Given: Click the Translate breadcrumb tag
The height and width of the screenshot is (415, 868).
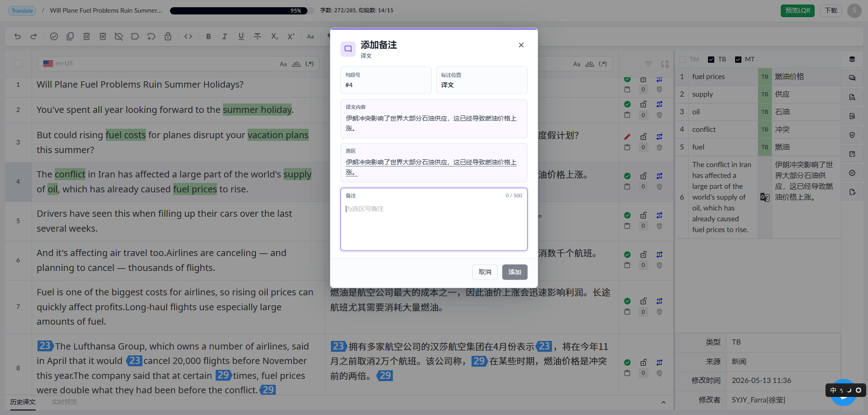Looking at the screenshot, I should coord(22,10).
